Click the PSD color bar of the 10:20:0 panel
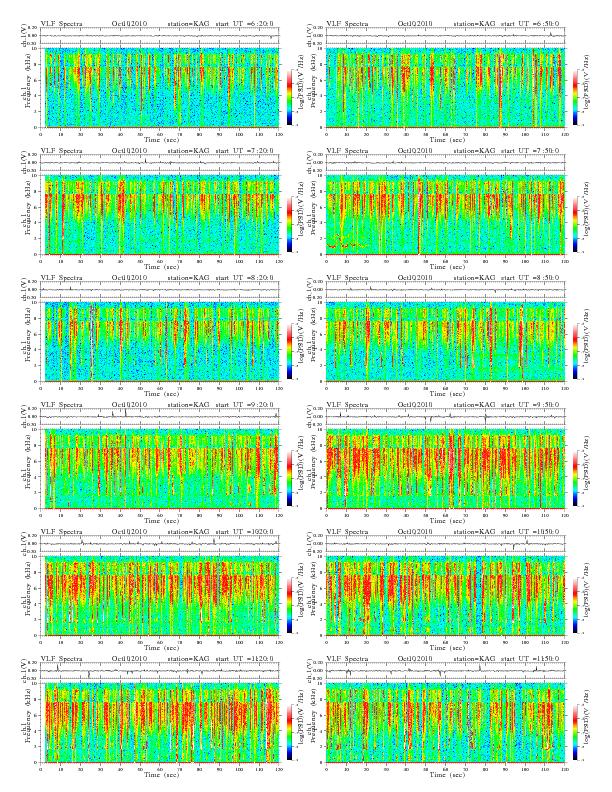Screen dimensions: 612x792 289,605
